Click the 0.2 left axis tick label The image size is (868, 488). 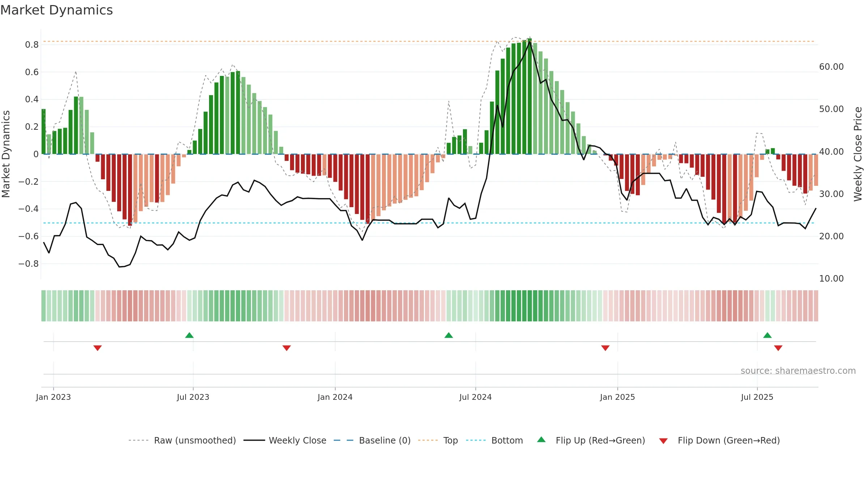32,127
